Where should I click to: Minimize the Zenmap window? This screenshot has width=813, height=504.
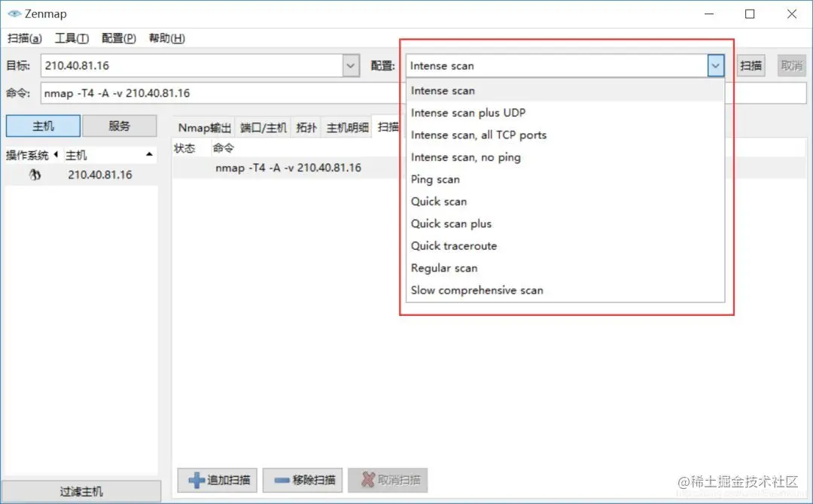tap(709, 14)
